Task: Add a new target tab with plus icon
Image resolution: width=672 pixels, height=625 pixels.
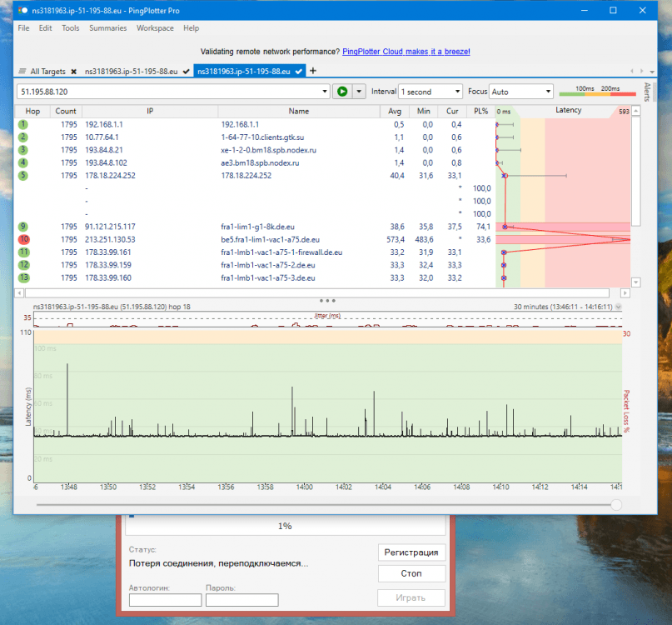Action: coord(313,72)
